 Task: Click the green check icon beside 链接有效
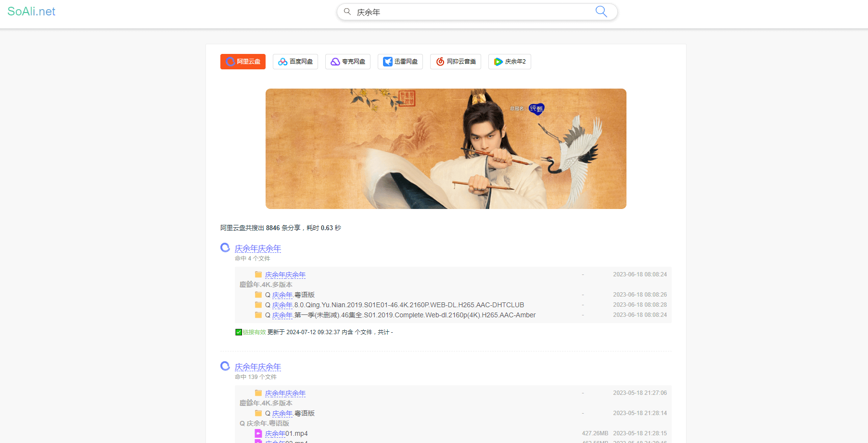[x=239, y=332]
